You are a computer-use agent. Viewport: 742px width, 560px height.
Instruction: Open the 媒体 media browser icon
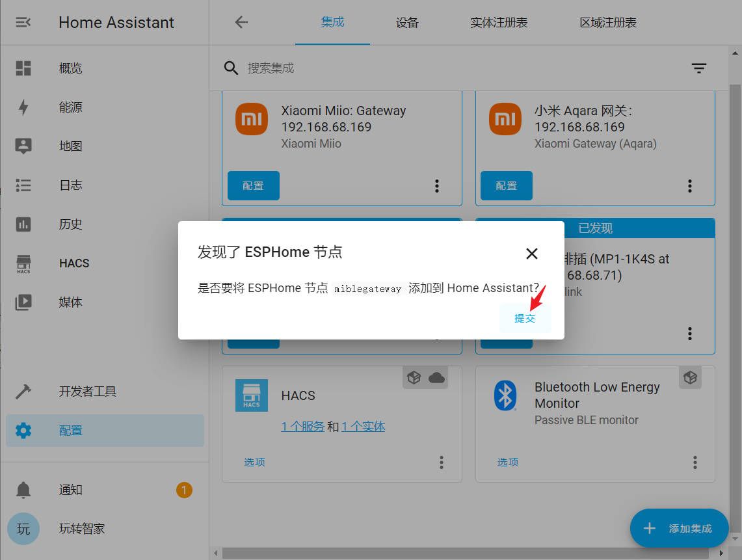[x=23, y=302]
